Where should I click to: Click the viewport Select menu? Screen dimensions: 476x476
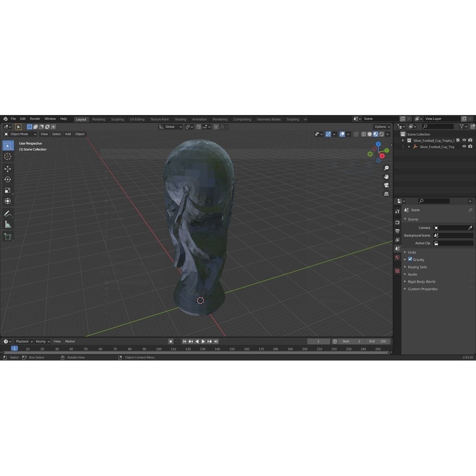(x=56, y=134)
